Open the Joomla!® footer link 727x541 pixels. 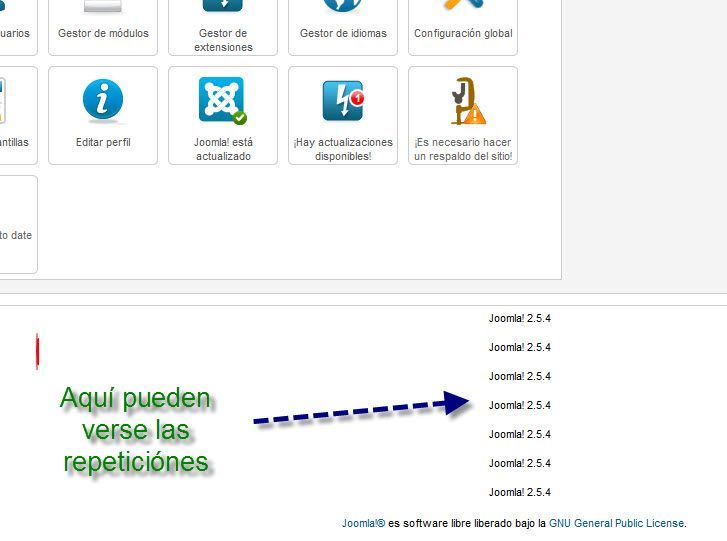[364, 523]
